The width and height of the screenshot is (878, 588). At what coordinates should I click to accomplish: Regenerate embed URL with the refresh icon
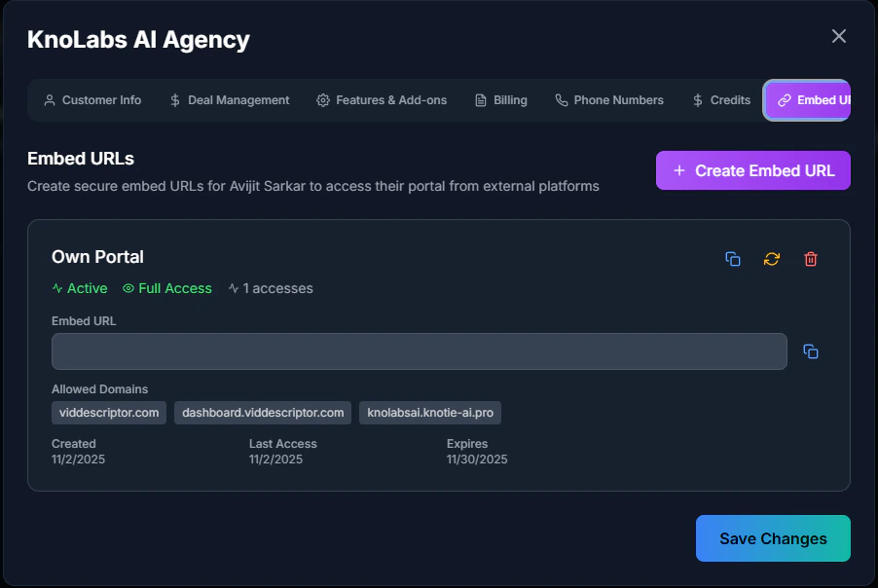[772, 258]
